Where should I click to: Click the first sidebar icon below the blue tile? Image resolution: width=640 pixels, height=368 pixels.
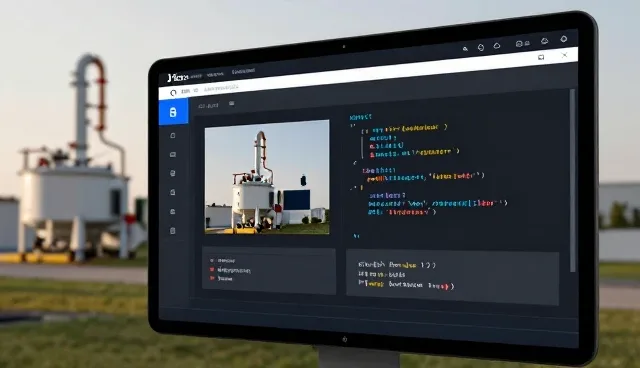click(x=173, y=135)
